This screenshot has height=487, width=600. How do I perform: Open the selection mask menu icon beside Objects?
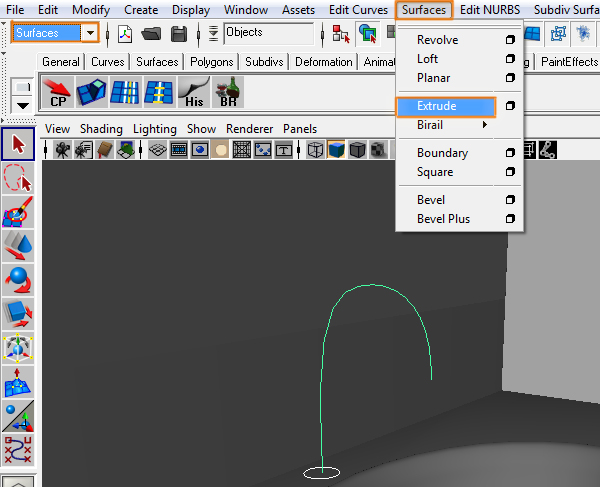pyautogui.click(x=213, y=34)
